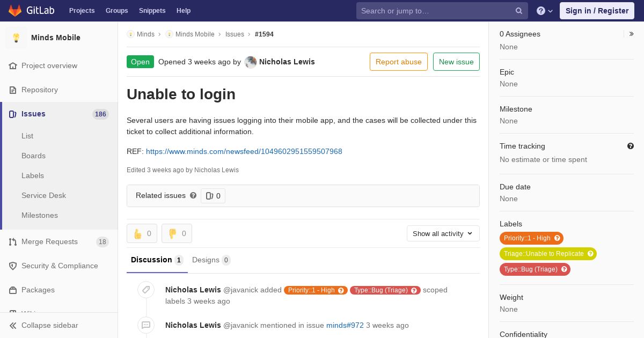Switch to the Discussion tab
The image size is (644, 338).
point(157,260)
